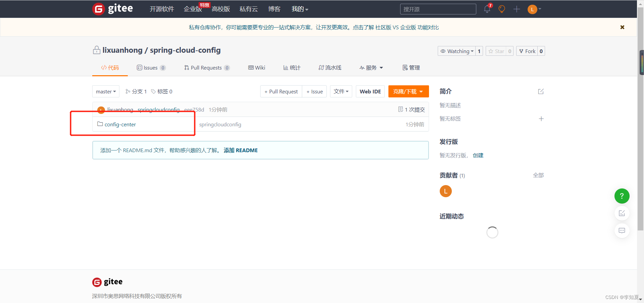This screenshot has height=303, width=644.
Task: Open the 服务 dropdown tab
Action: (x=371, y=68)
